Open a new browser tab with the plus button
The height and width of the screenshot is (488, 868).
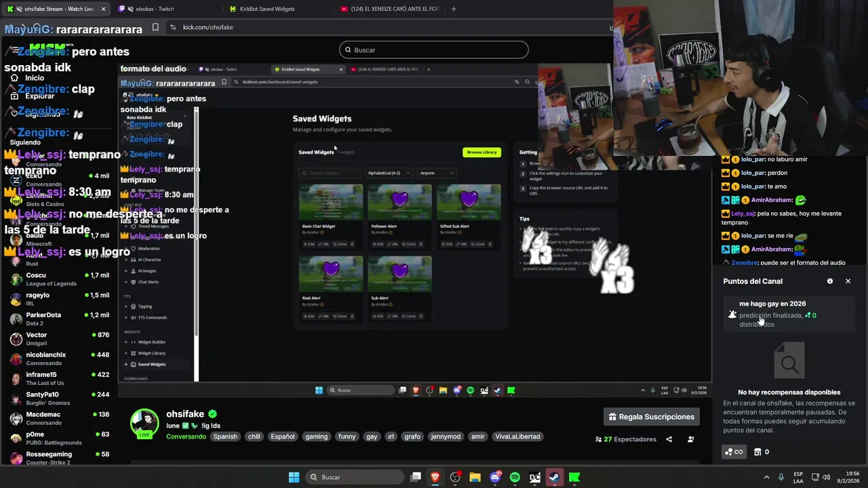[454, 9]
